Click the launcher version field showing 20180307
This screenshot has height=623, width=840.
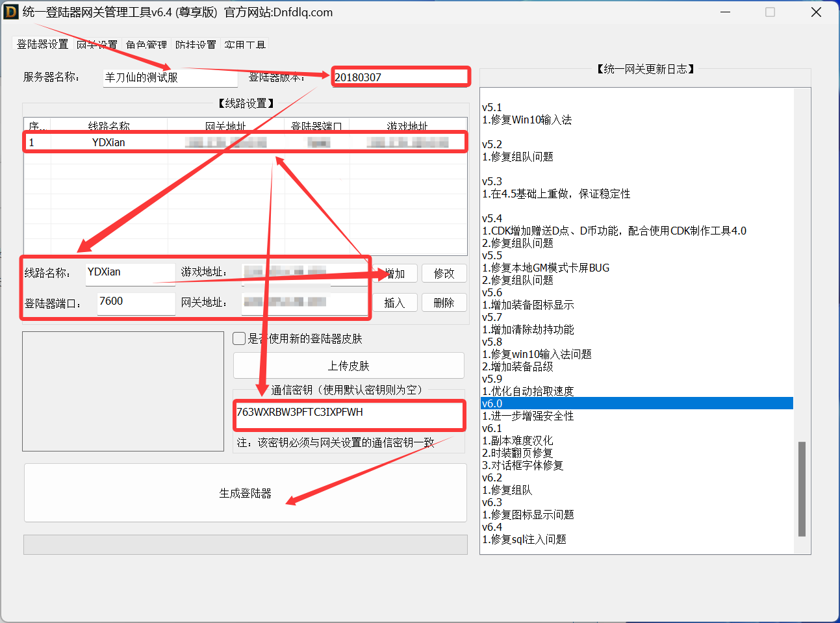pyautogui.click(x=400, y=76)
